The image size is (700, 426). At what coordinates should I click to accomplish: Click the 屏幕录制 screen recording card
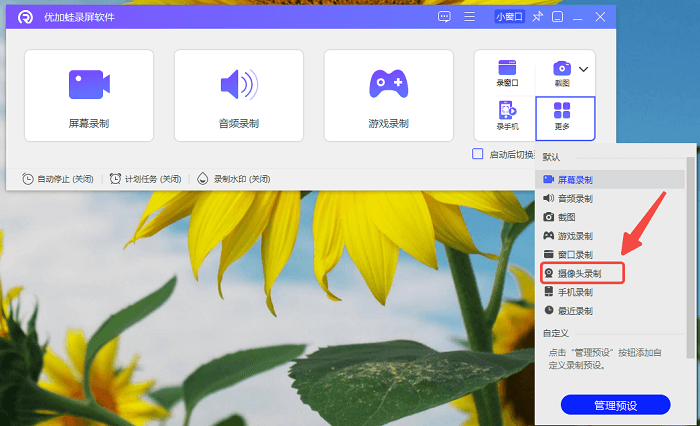point(89,95)
